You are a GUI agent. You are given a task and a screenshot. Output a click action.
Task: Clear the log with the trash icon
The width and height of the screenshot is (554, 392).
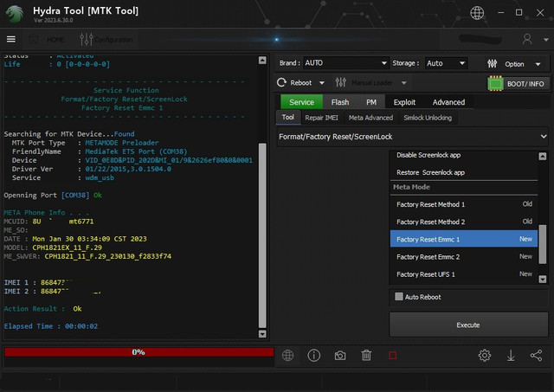click(366, 356)
